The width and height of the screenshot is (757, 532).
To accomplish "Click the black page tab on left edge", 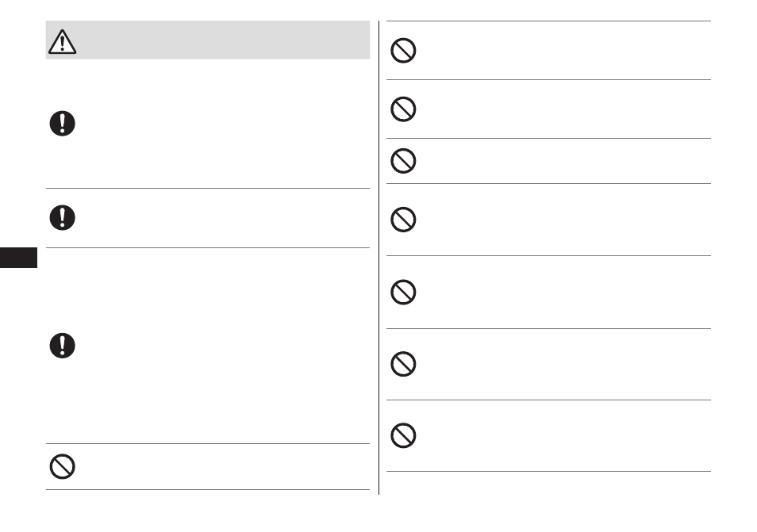I will tap(18, 258).
